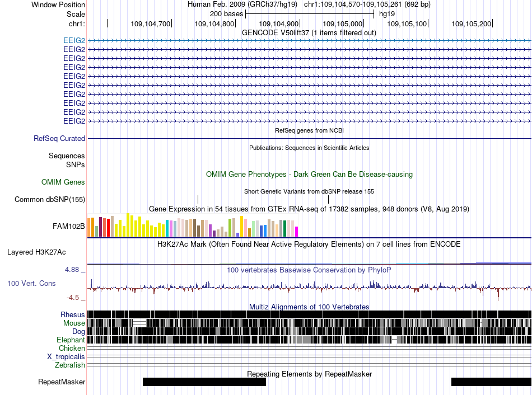Screen dimensions: 532x395
Task: Click the Chicken alignment label
Action: pyautogui.click(x=72, y=348)
